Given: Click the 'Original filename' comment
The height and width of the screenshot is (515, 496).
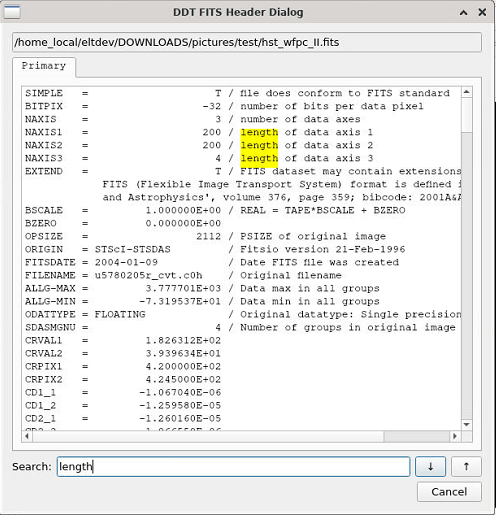Looking at the screenshot, I should point(291,275).
